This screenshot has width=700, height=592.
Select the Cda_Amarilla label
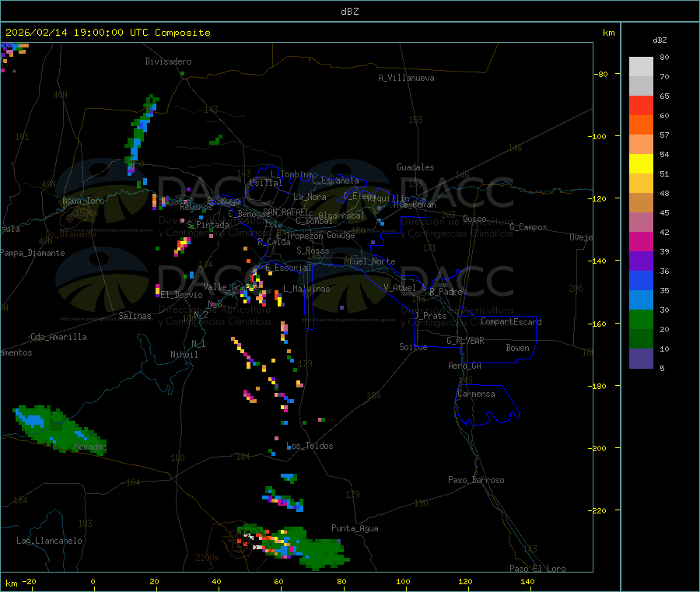point(58,337)
